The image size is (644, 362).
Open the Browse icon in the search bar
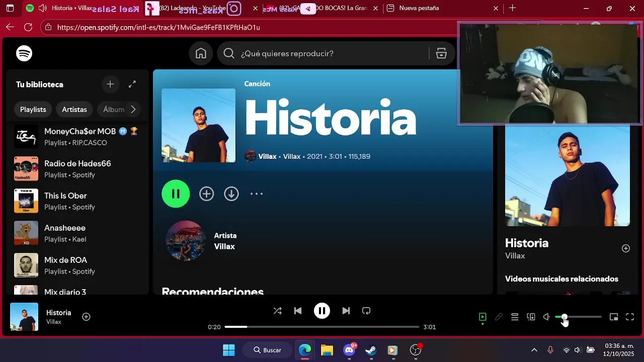click(441, 53)
